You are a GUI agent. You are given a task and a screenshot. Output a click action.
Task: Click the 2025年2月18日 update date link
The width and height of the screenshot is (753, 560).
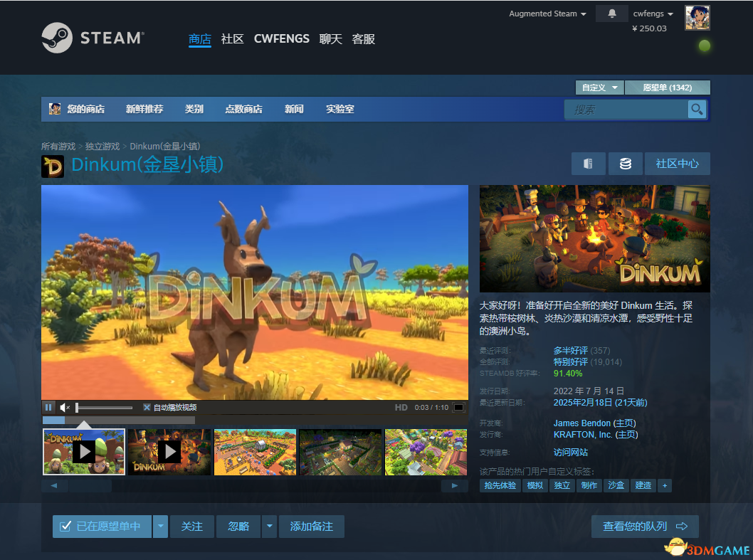[x=600, y=403]
